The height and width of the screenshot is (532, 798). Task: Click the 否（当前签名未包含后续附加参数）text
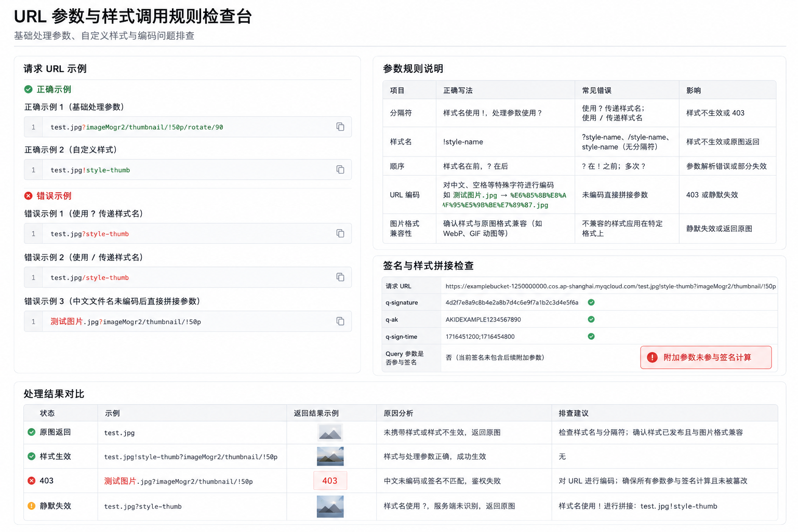pos(495,357)
